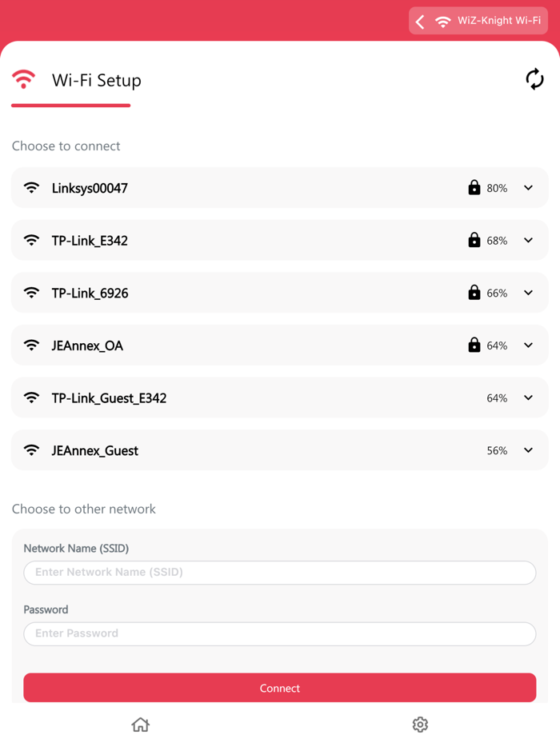Click the Wi-Fi Setup header icon
Viewport: 560px width, 747px height.
click(24, 80)
